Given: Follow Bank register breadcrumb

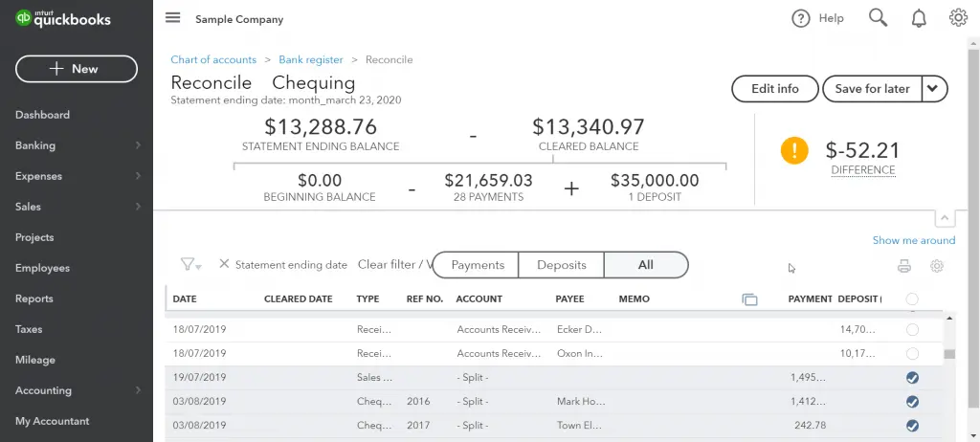Looking at the screenshot, I should click(311, 60).
